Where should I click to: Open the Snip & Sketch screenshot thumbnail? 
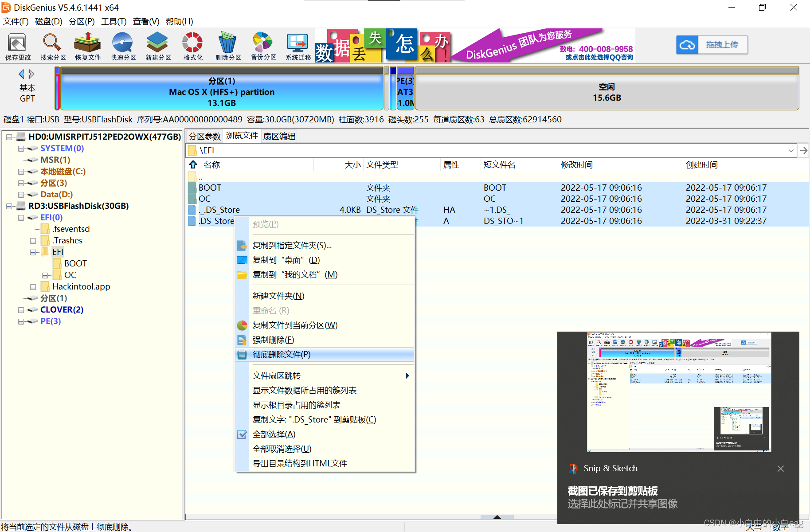coord(678,392)
